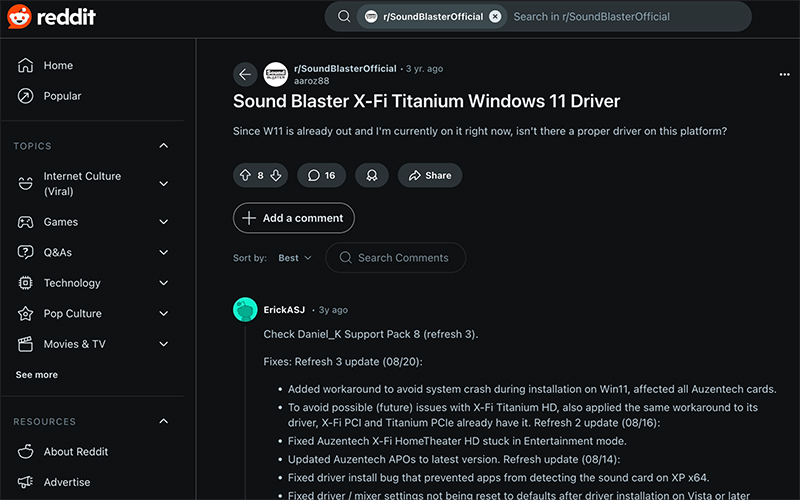The height and width of the screenshot is (500, 800).
Task: Upvote the X-Fi Titanium post
Action: click(245, 176)
